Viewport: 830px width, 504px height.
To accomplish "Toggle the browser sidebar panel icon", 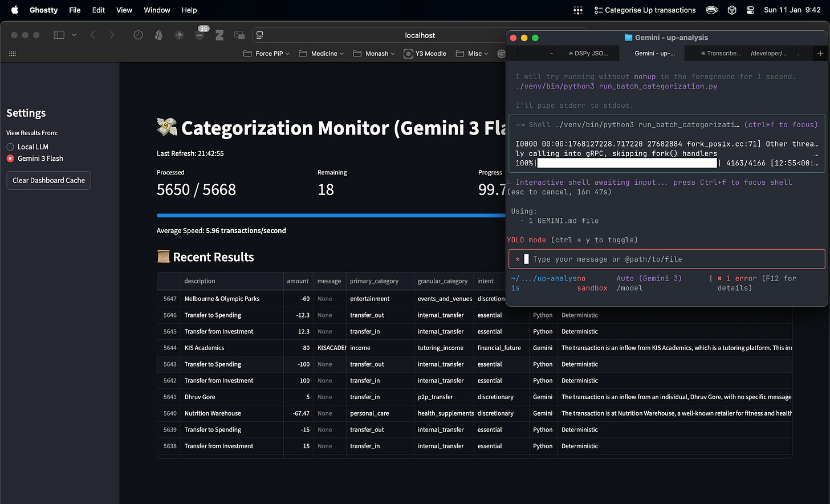I will pos(59,35).
